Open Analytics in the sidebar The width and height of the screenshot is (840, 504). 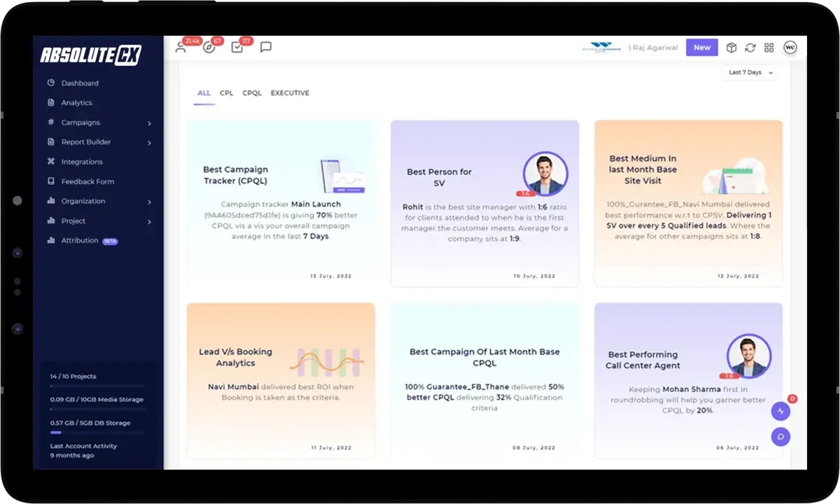(76, 103)
